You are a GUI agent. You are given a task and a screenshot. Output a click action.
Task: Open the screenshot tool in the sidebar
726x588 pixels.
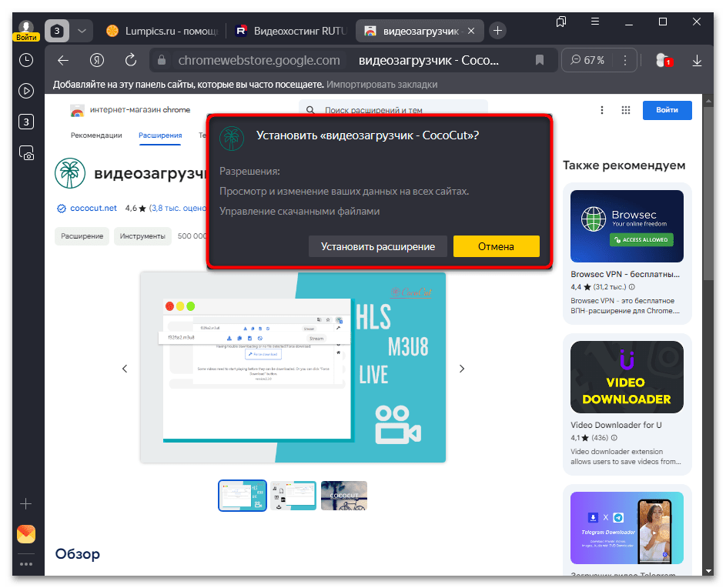pos(26,153)
